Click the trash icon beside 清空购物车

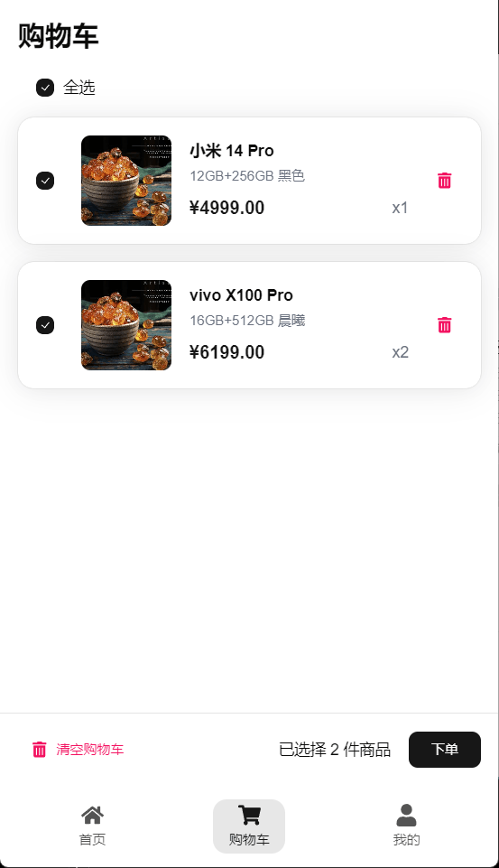[x=40, y=749]
